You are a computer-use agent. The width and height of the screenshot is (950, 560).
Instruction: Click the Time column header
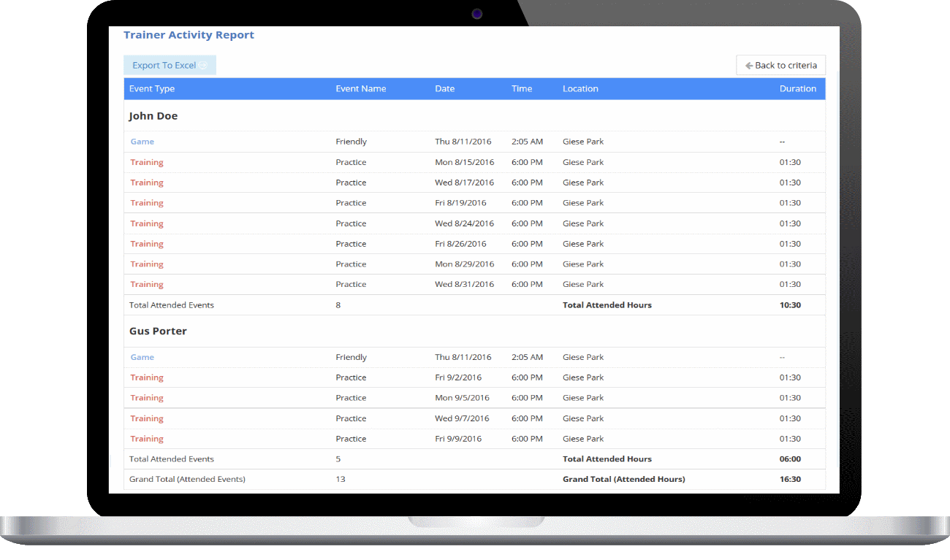(x=522, y=88)
